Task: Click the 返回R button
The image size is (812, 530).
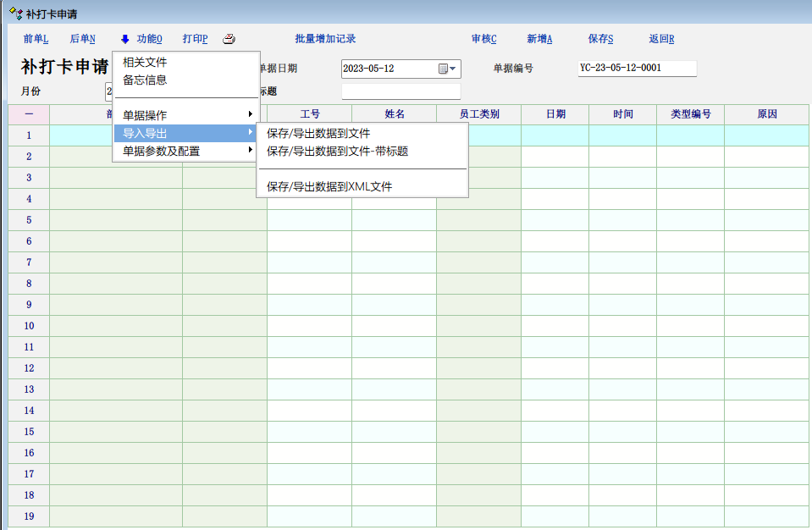Action: coord(661,39)
